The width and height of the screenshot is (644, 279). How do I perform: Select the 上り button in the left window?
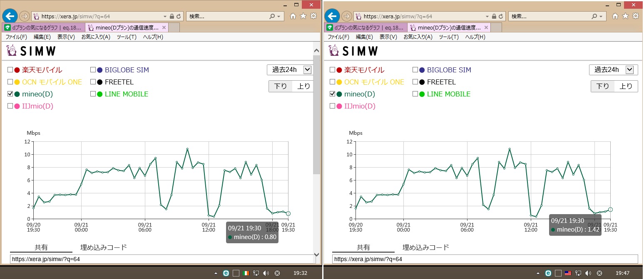click(303, 86)
